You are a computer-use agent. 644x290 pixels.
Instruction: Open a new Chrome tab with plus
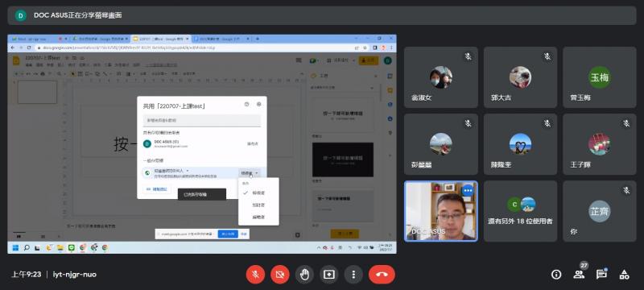[x=258, y=39]
